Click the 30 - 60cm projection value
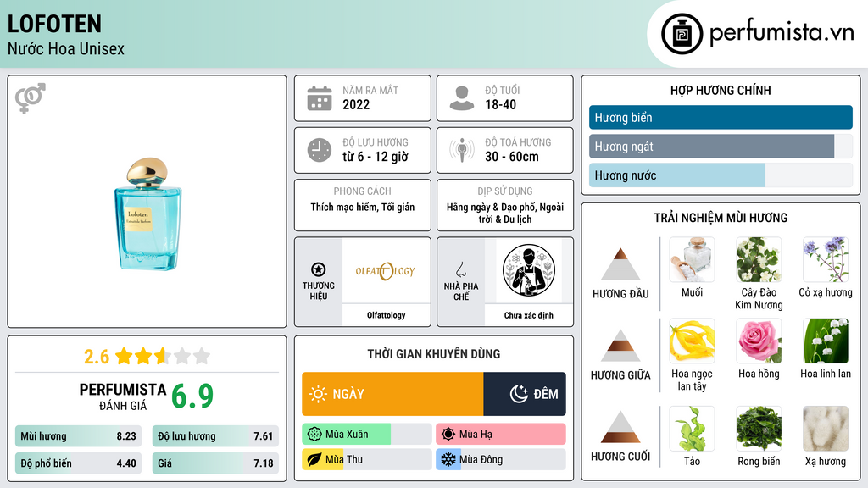 pyautogui.click(x=512, y=157)
